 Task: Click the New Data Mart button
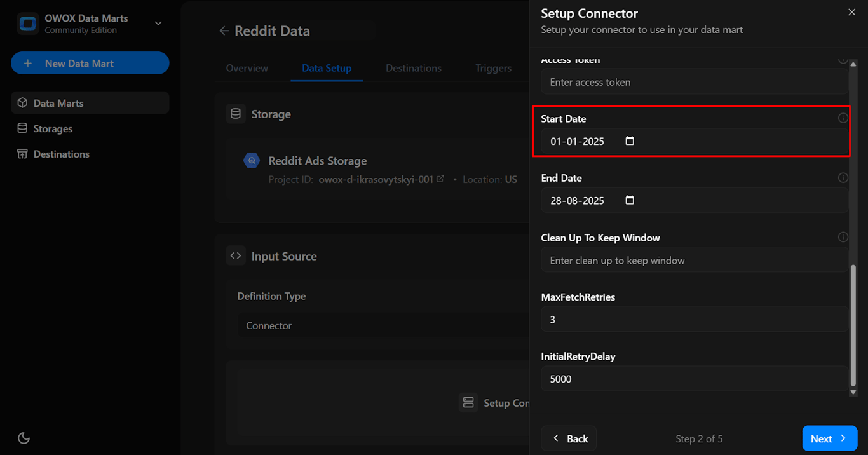tap(90, 64)
